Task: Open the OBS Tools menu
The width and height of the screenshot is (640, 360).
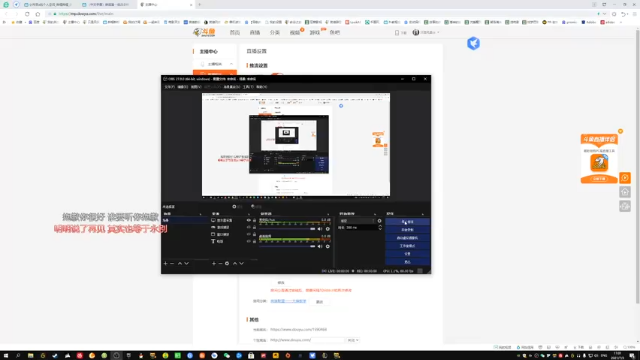Action: (248, 87)
